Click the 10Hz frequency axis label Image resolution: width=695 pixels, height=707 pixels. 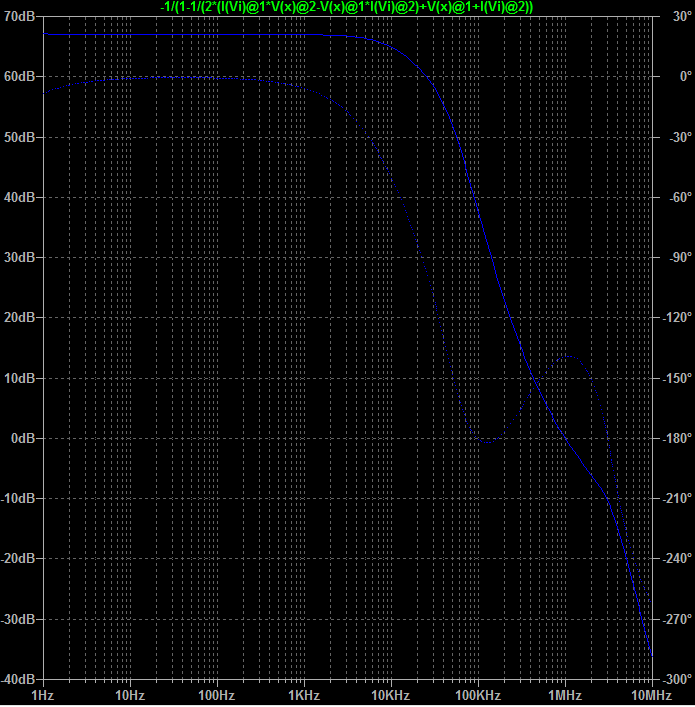(x=130, y=695)
